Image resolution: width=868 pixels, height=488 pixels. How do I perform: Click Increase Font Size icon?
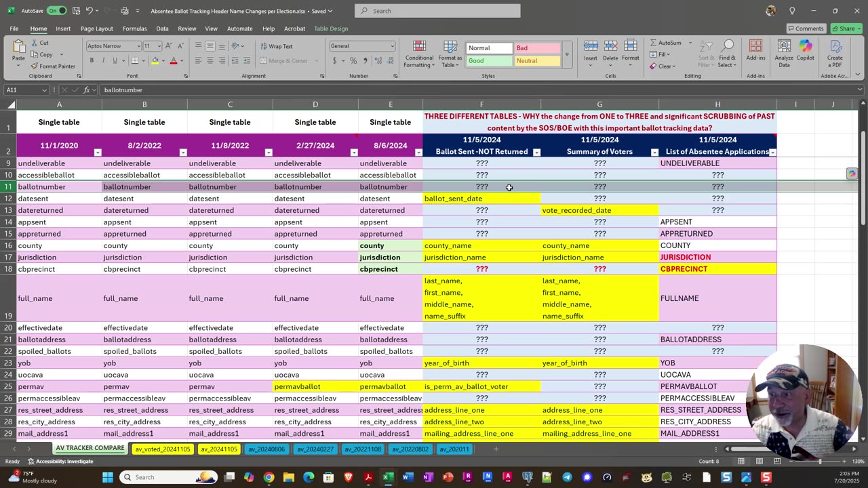[170, 45]
